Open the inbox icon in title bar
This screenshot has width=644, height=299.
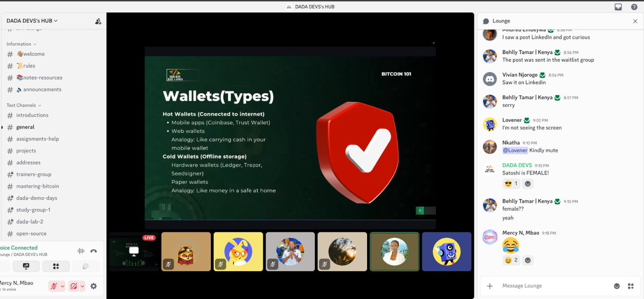(618, 7)
